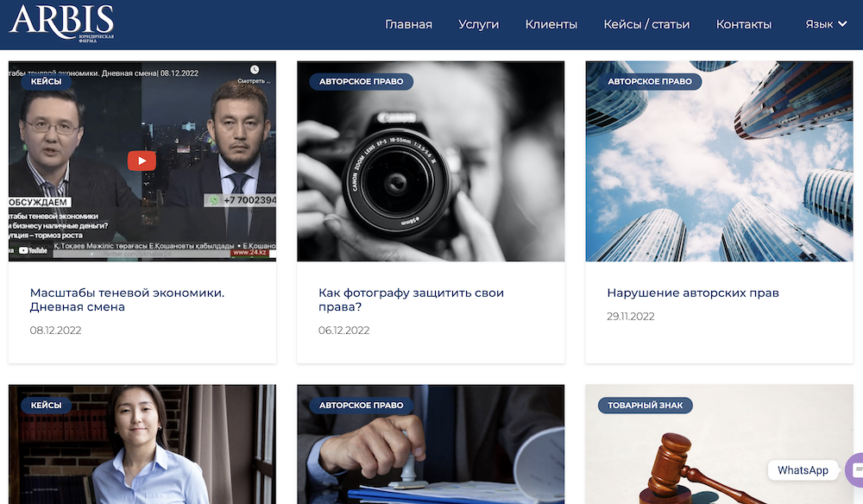Select ТОВАРНЫЙ ЗНАК tag on gavel card
863x504 pixels.
(x=645, y=405)
